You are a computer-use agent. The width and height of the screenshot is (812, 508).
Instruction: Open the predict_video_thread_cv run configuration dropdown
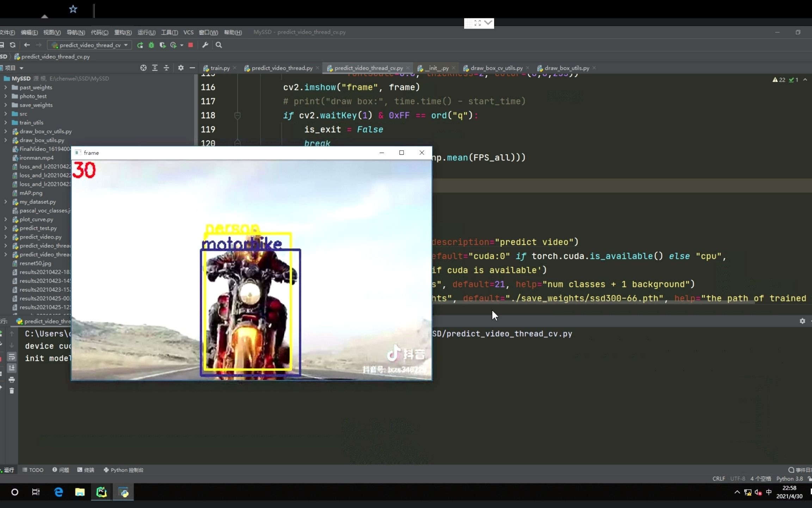click(91, 45)
